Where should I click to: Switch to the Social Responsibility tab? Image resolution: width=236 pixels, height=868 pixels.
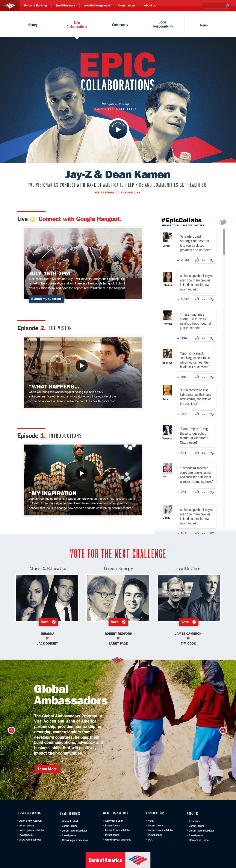(163, 24)
